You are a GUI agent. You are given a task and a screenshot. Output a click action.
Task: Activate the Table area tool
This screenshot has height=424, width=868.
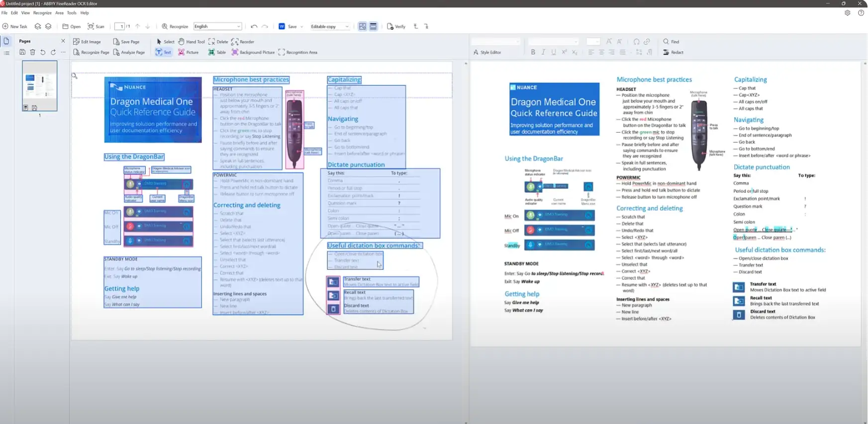[x=217, y=52]
